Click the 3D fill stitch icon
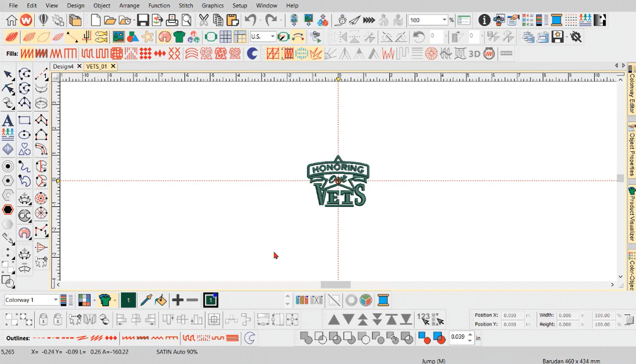The image size is (636, 364). [474, 54]
